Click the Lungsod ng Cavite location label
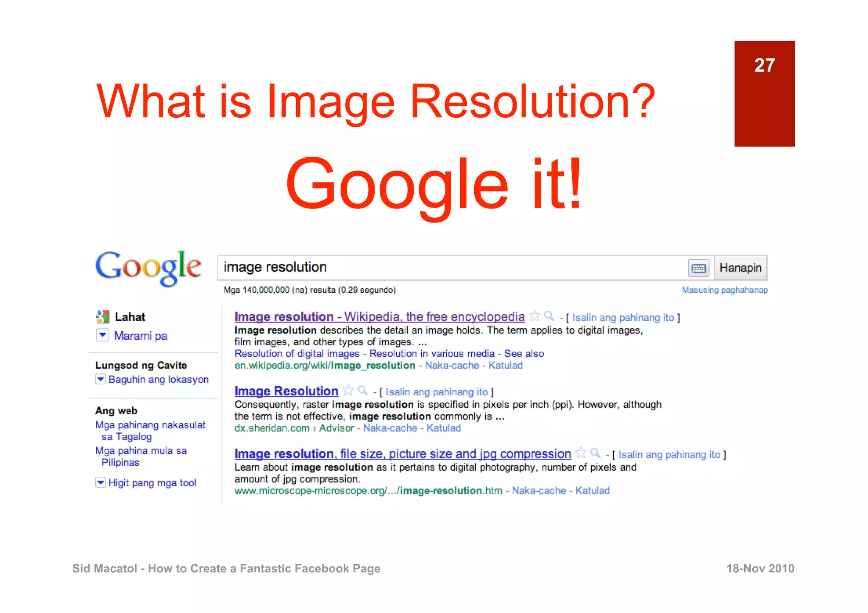 pos(141,365)
